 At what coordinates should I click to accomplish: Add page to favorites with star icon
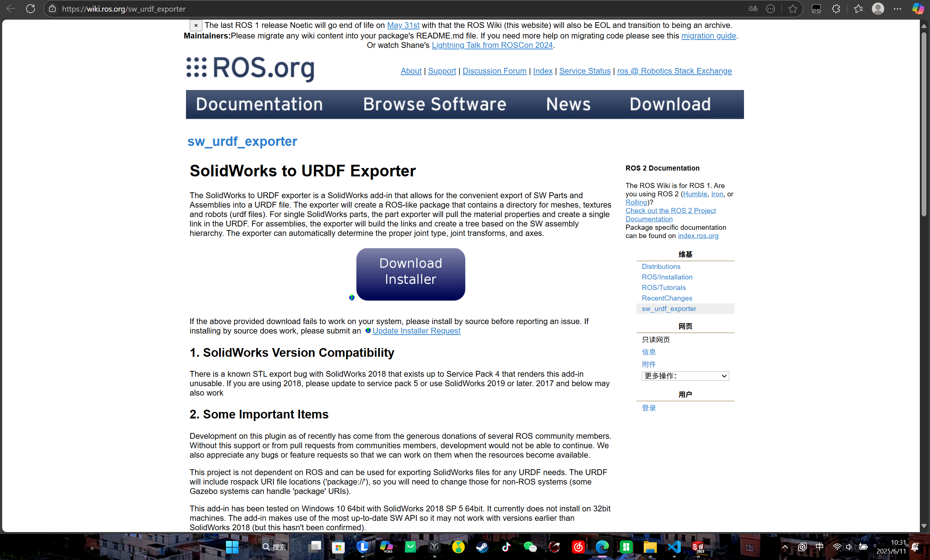[x=793, y=9]
